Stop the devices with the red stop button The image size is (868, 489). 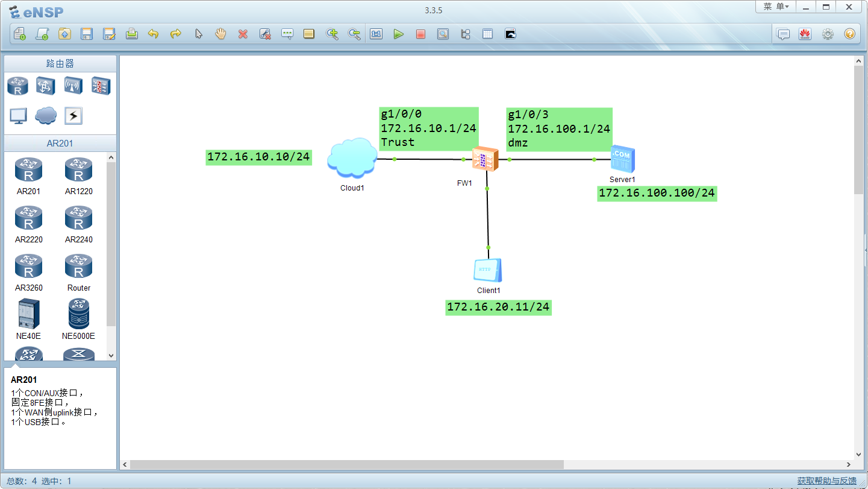420,34
